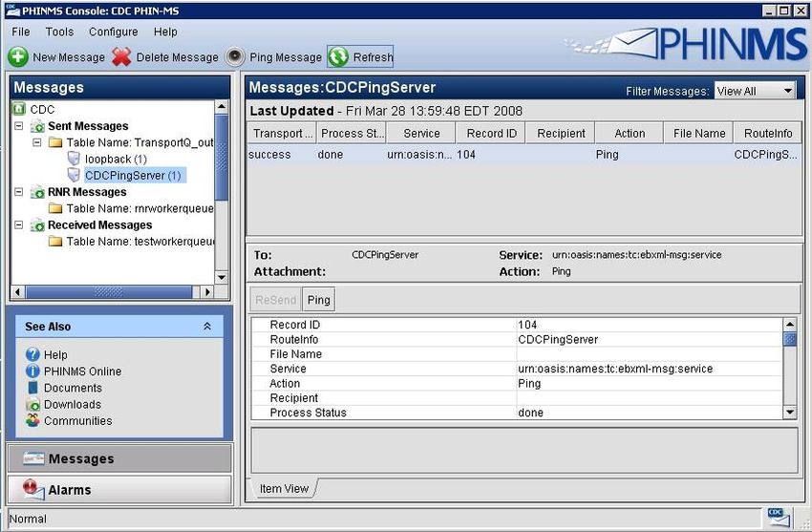Viewport: 812px width, 532px height.
Task: Click the rnrworkerqueue folder icon
Action: coord(55,208)
